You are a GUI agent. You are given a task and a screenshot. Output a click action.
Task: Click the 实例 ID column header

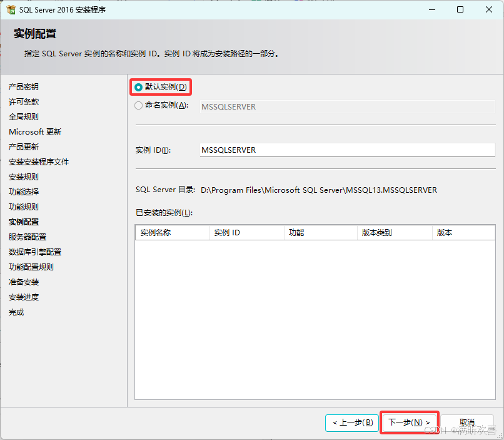[x=247, y=233]
